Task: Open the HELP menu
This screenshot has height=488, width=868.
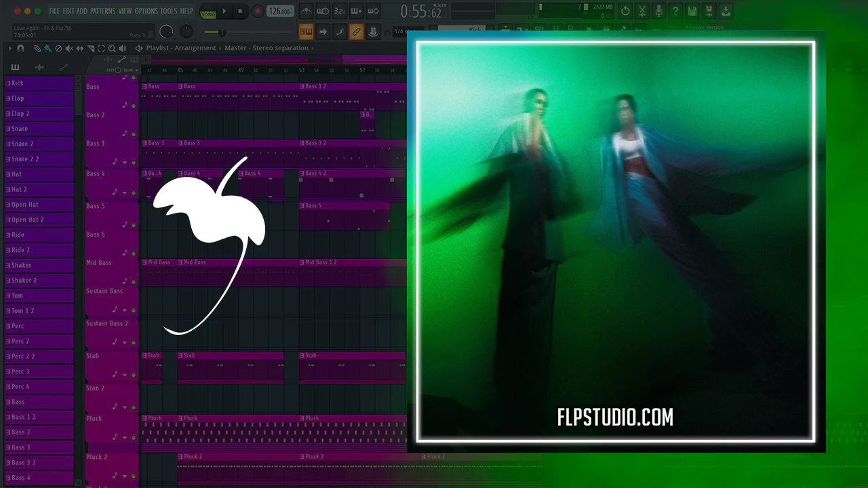Action: (186, 11)
